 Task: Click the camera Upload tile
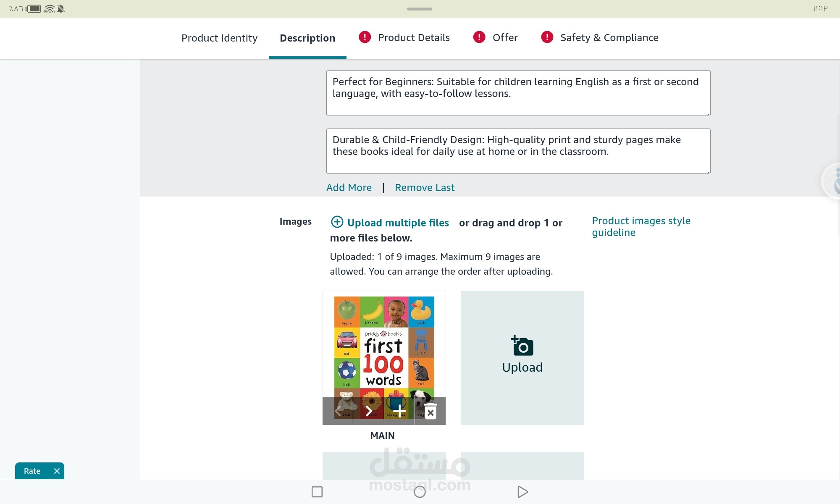(x=522, y=357)
